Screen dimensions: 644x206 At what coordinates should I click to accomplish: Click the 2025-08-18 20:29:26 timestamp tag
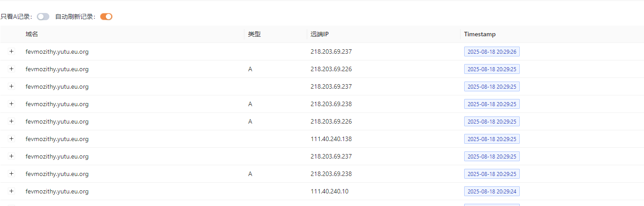(492, 51)
